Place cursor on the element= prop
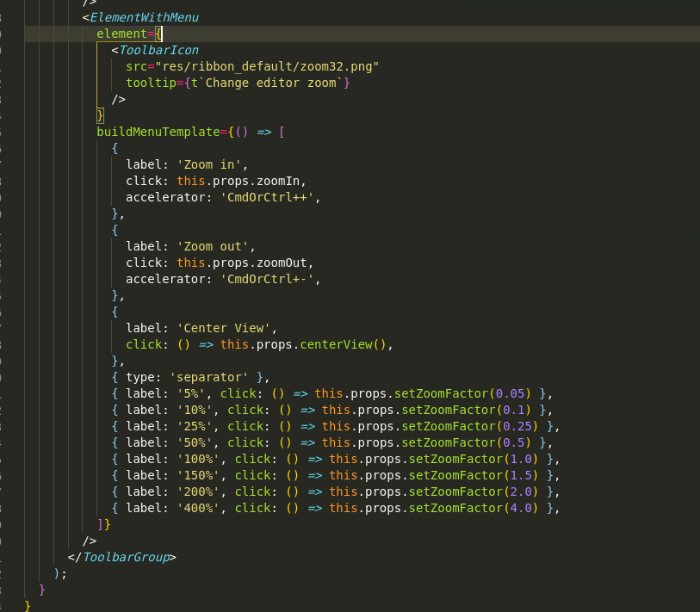 tap(126, 34)
